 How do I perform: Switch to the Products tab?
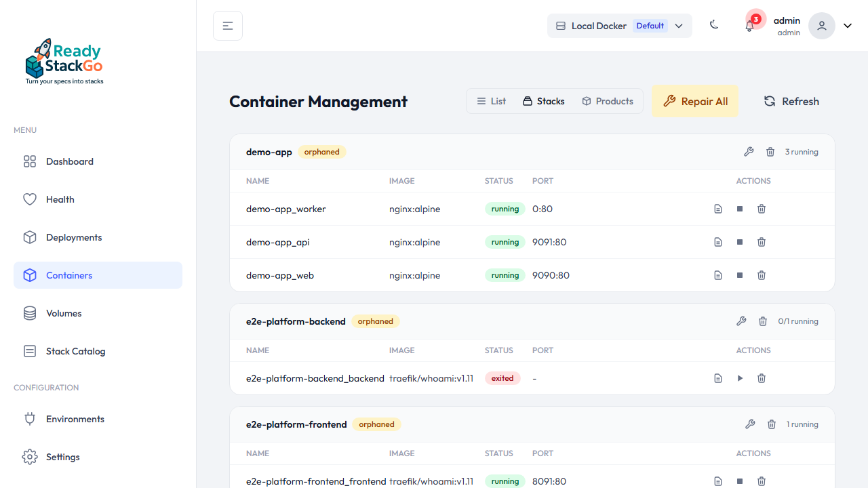coord(607,100)
